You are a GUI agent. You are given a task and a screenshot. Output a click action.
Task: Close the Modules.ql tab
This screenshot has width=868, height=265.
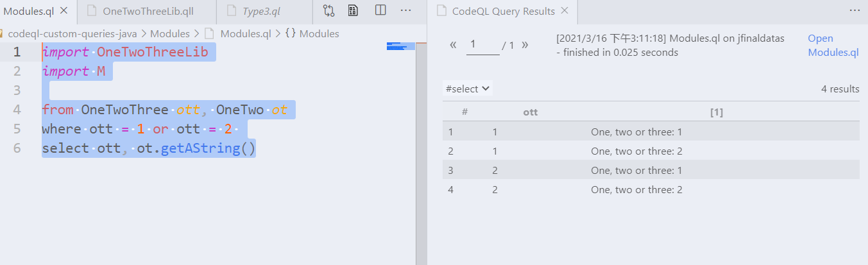[x=64, y=11]
